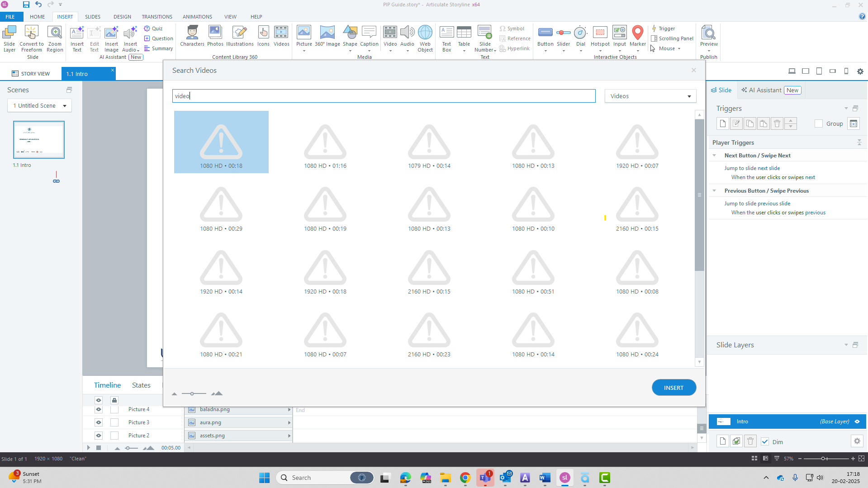The width and height of the screenshot is (868, 488).
Task: Create a new trigger in the Triggers panel
Action: click(x=722, y=123)
